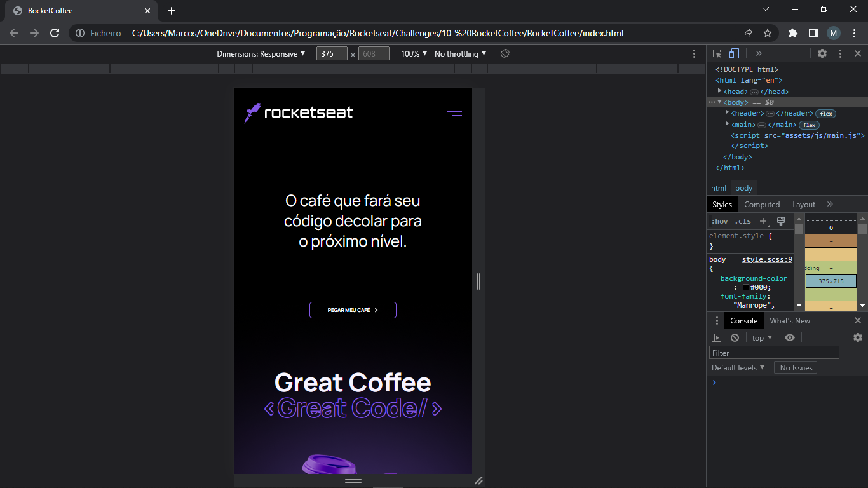Toggle the :hov pseudo-class panel
Screen dimensions: 868x488
pyautogui.click(x=719, y=221)
